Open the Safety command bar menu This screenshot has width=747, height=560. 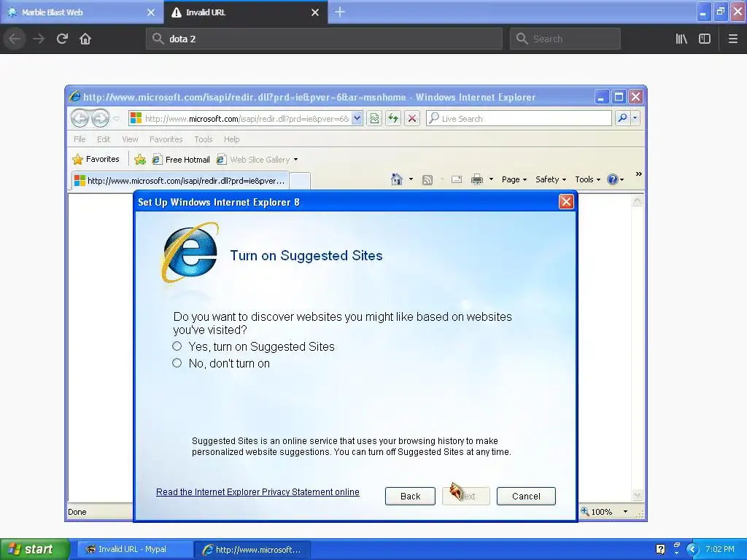[x=551, y=179]
